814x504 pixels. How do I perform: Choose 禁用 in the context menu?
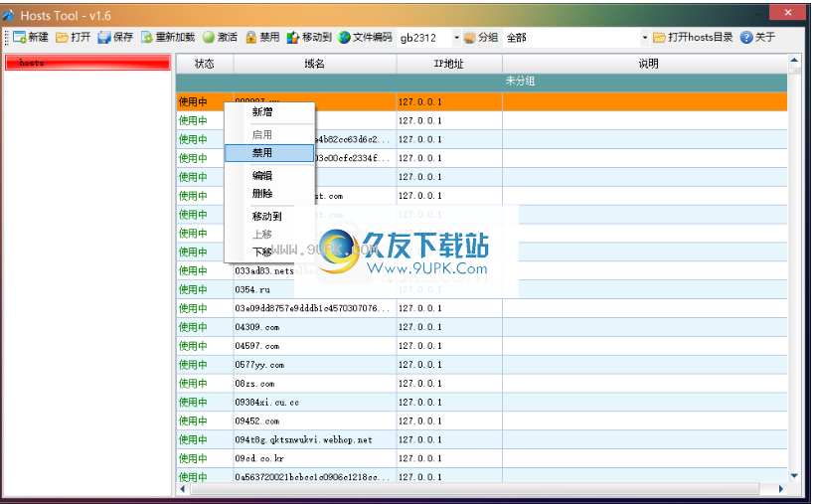tap(269, 153)
